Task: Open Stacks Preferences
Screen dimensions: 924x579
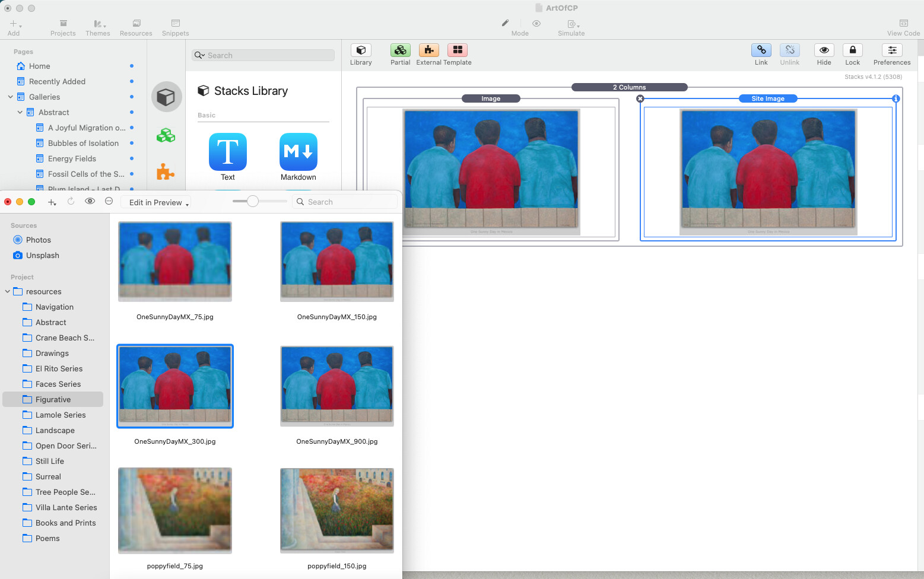Action: pyautogui.click(x=891, y=50)
